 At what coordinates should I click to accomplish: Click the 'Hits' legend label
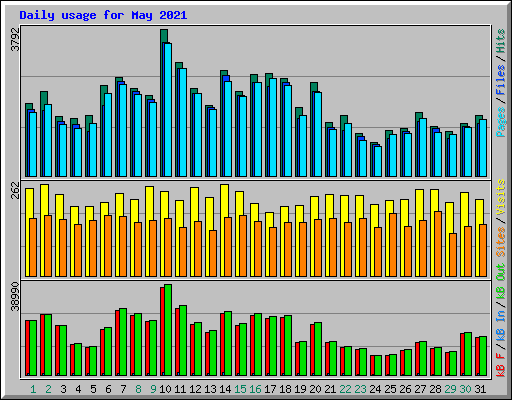500,41
